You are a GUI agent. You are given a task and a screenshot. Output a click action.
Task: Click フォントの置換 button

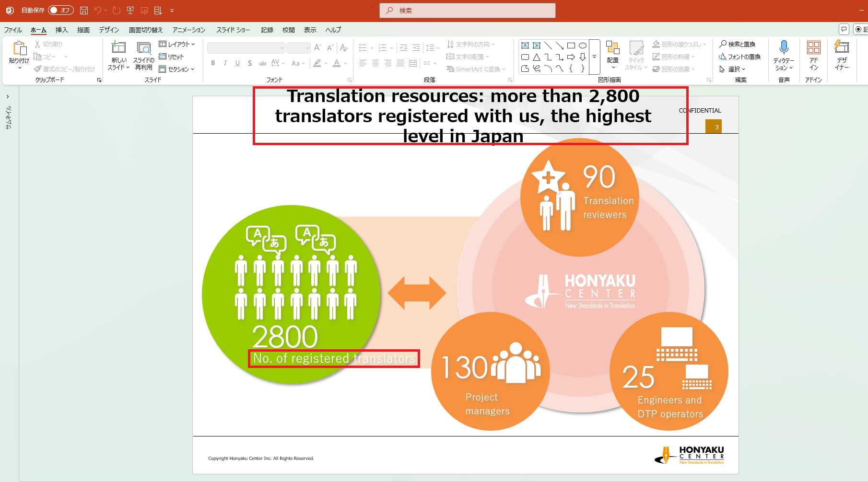[x=740, y=57]
